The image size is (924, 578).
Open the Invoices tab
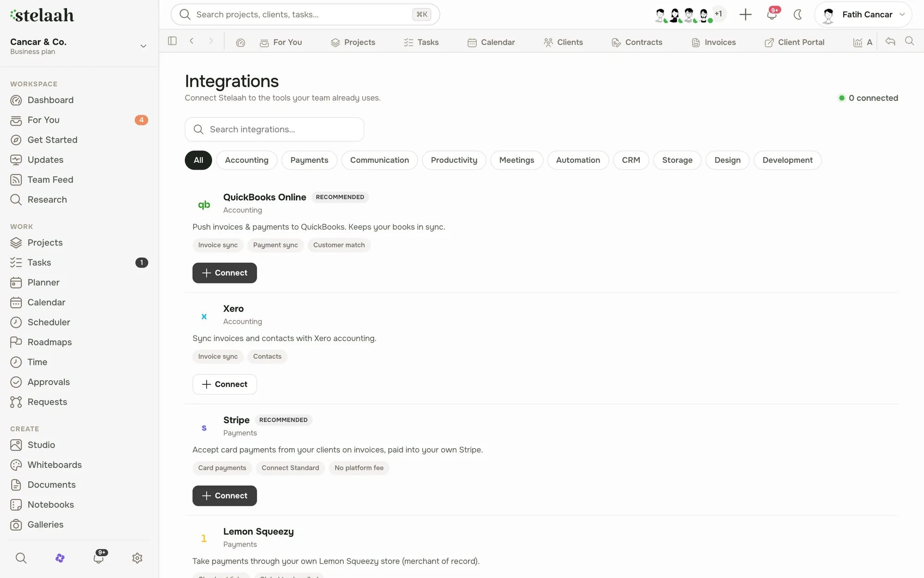[x=714, y=42]
